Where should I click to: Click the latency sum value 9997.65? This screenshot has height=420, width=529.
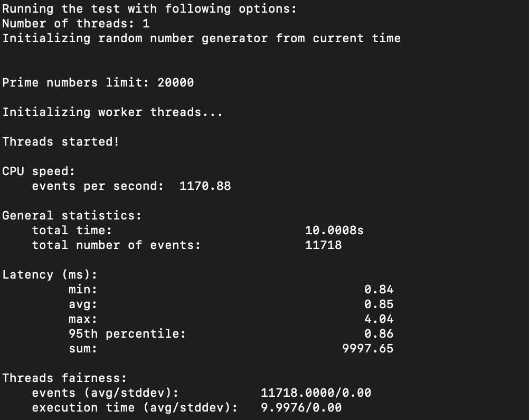coord(367,349)
